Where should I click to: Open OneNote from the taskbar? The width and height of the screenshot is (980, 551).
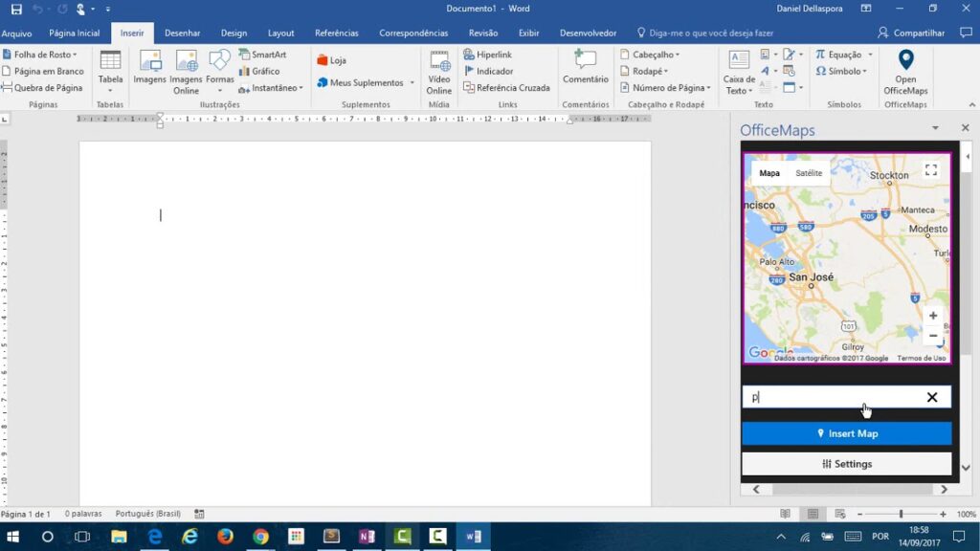[367, 537]
